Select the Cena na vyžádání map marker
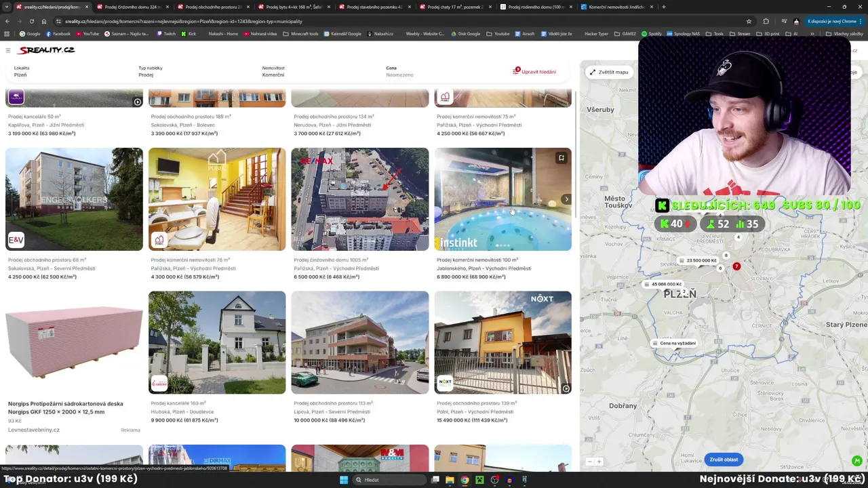Screen dimensions: 868x488 [674, 343]
